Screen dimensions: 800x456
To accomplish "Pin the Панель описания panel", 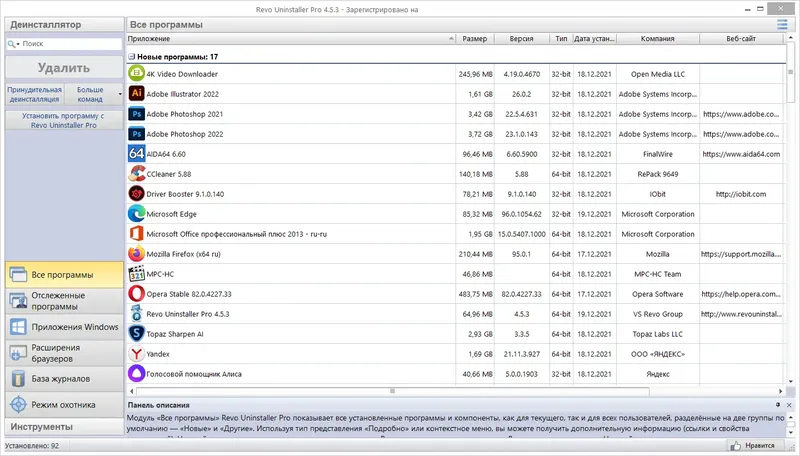I will pos(778,404).
